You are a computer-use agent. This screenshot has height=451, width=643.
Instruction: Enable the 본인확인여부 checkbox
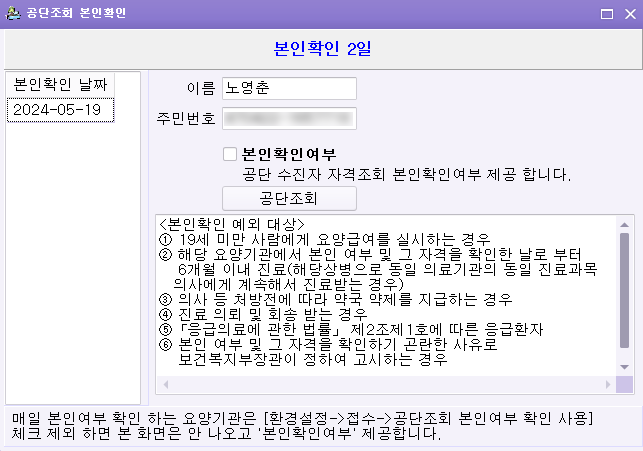point(230,154)
